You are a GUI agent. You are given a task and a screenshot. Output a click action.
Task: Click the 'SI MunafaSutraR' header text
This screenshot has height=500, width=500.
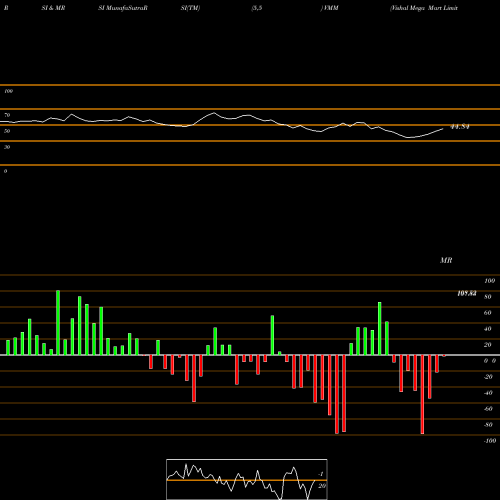coord(123,8)
